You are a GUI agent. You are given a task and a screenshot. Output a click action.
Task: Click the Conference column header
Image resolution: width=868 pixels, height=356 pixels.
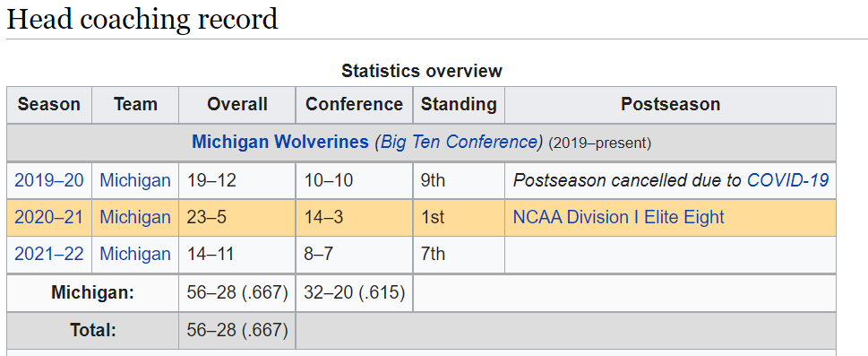pos(355,104)
